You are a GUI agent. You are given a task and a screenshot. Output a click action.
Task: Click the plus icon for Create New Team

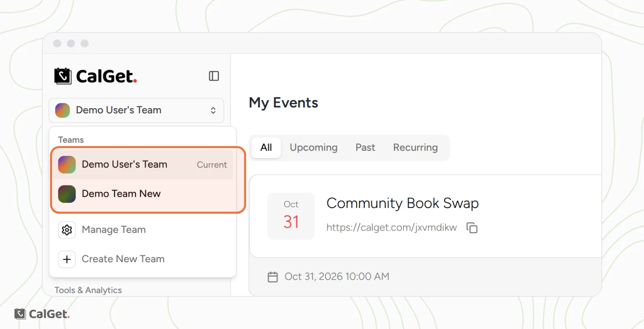[x=67, y=259]
